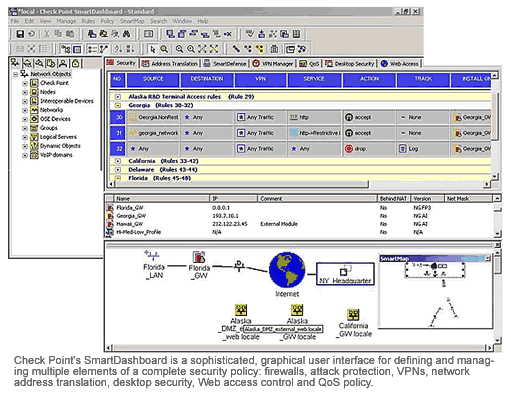
Task: Open the Web Access tab
Action: 399,63
